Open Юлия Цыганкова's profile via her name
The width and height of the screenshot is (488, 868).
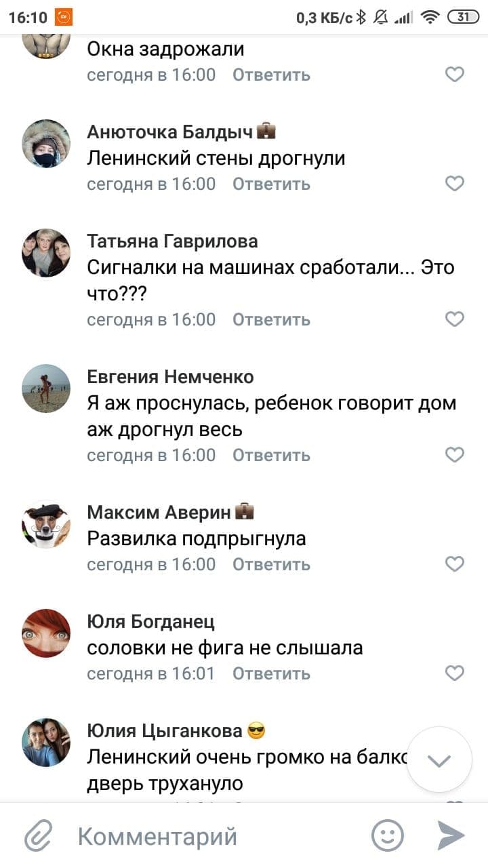[165, 730]
